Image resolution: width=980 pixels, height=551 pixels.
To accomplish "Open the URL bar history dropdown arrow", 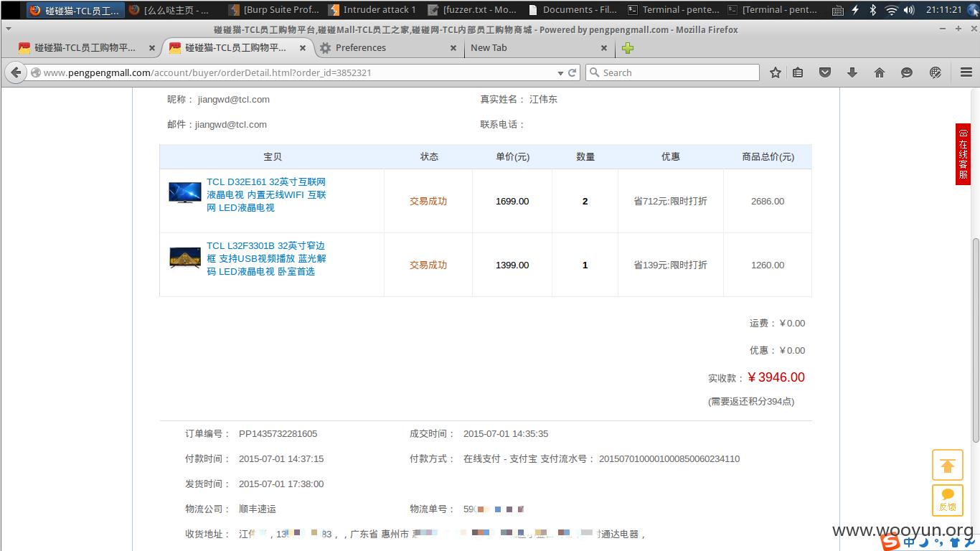I will [560, 72].
